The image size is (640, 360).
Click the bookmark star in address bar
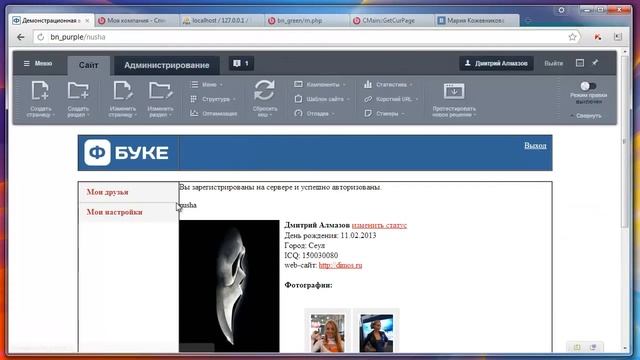click(572, 37)
